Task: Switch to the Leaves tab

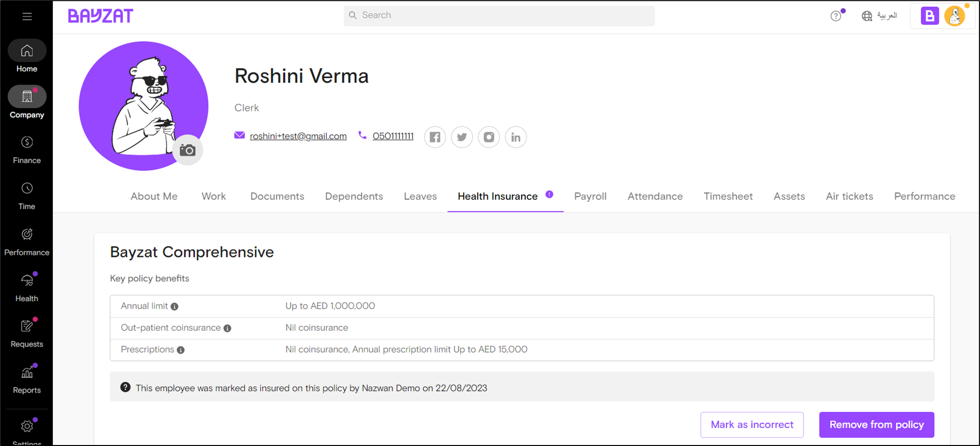Action: [x=420, y=196]
